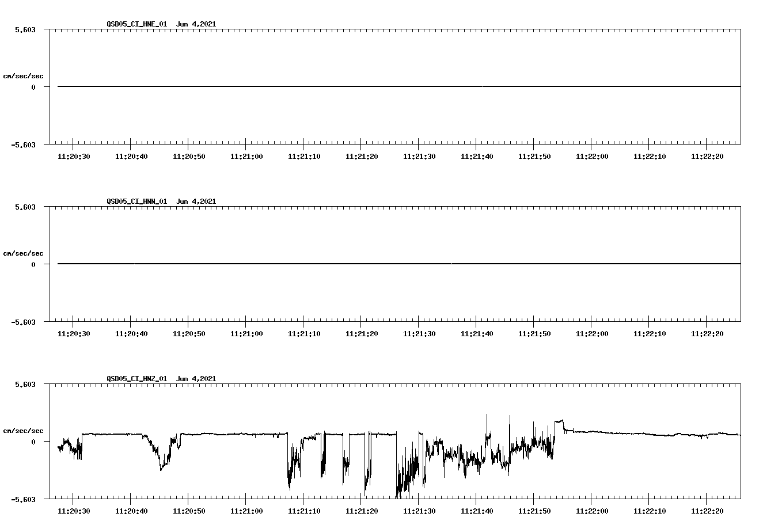The height and width of the screenshot is (532, 782).
Task: Click 11:21:10 time label under HNZ plot
Action: 304,511
